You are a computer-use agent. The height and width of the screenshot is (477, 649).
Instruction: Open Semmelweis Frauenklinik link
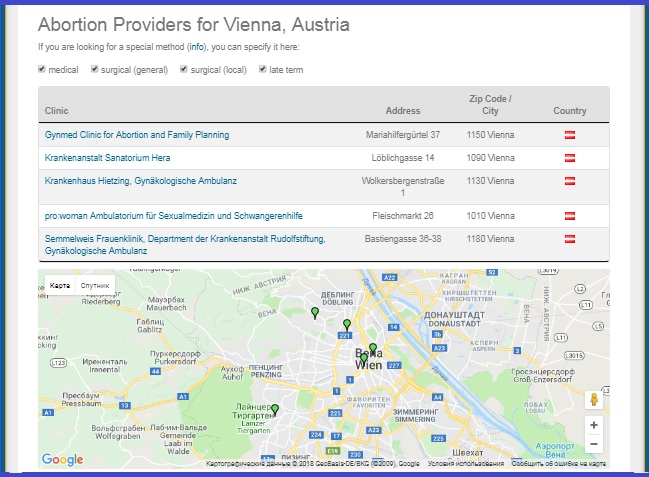click(185, 245)
